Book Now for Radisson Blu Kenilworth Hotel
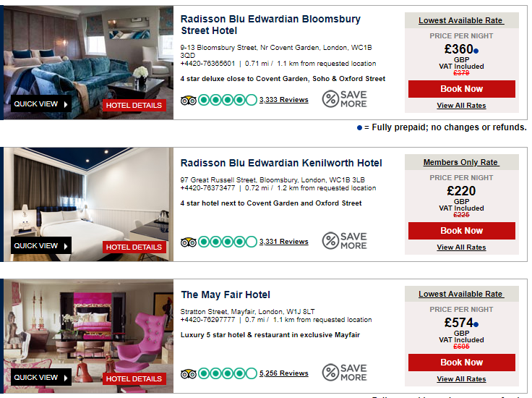 [x=461, y=231]
